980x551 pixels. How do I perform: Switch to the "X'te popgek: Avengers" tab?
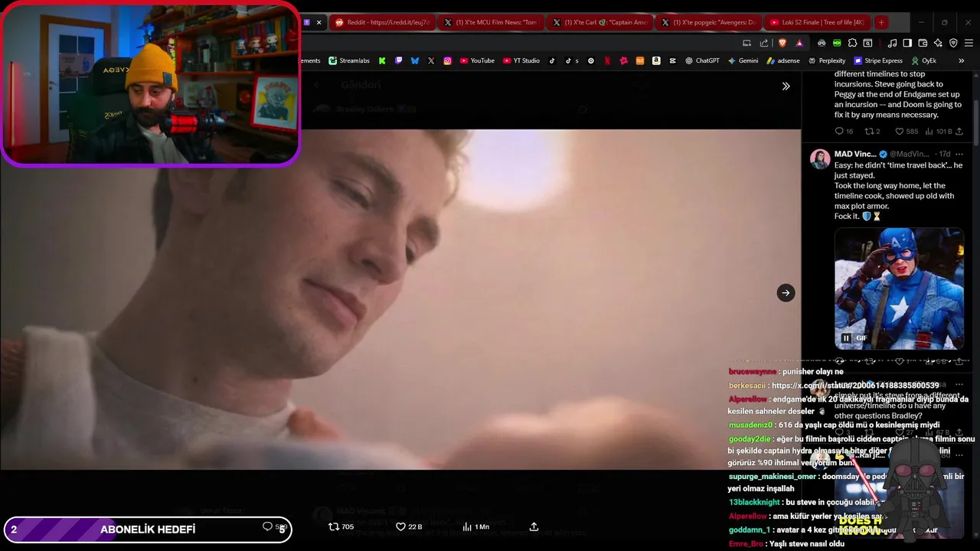click(x=708, y=22)
